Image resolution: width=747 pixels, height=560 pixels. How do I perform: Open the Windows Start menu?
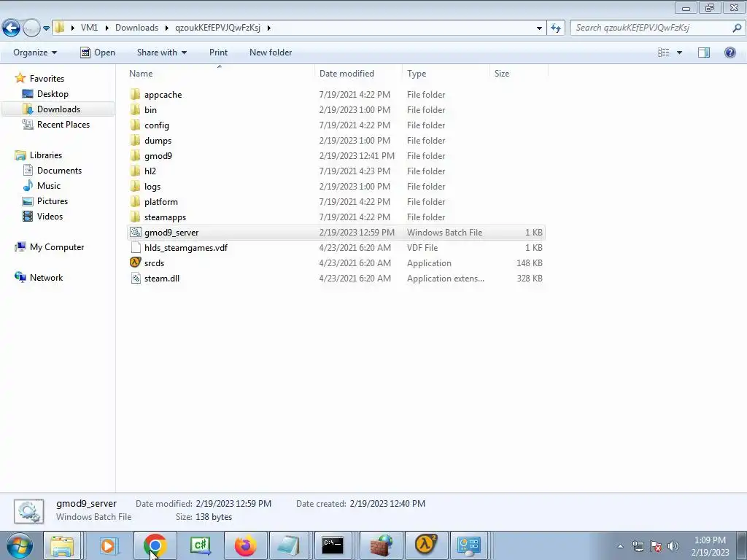click(19, 545)
